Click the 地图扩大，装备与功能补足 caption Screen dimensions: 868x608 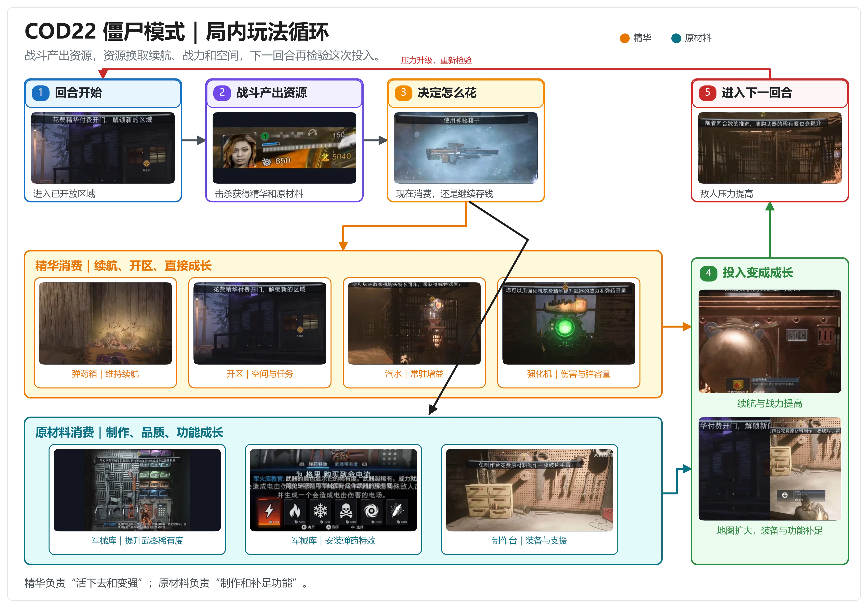[770, 531]
